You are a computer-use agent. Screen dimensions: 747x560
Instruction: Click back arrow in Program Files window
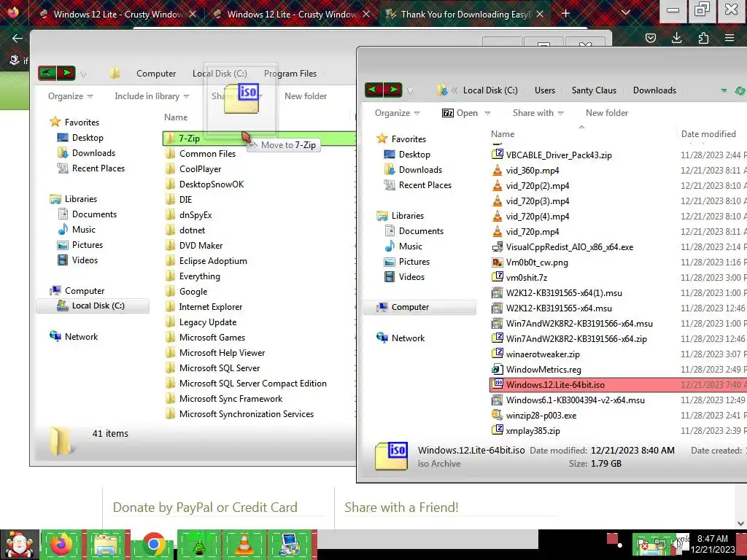coord(47,74)
